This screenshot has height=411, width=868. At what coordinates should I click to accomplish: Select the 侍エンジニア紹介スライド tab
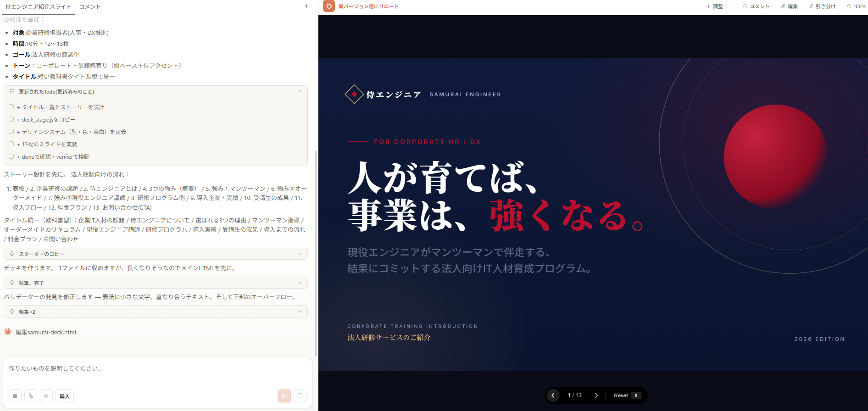39,6
